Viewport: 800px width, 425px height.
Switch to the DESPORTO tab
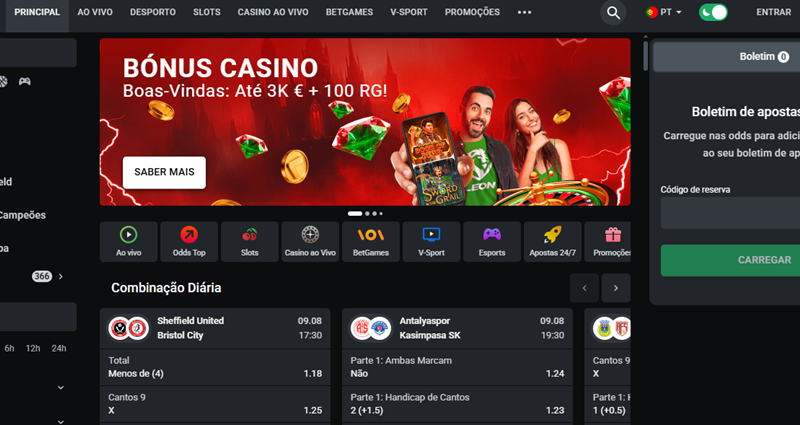[153, 12]
